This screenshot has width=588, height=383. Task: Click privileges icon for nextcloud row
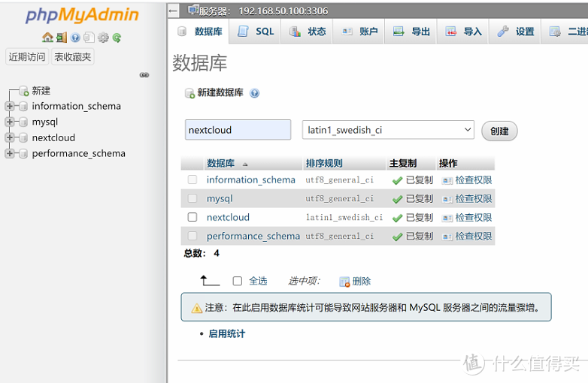(447, 219)
